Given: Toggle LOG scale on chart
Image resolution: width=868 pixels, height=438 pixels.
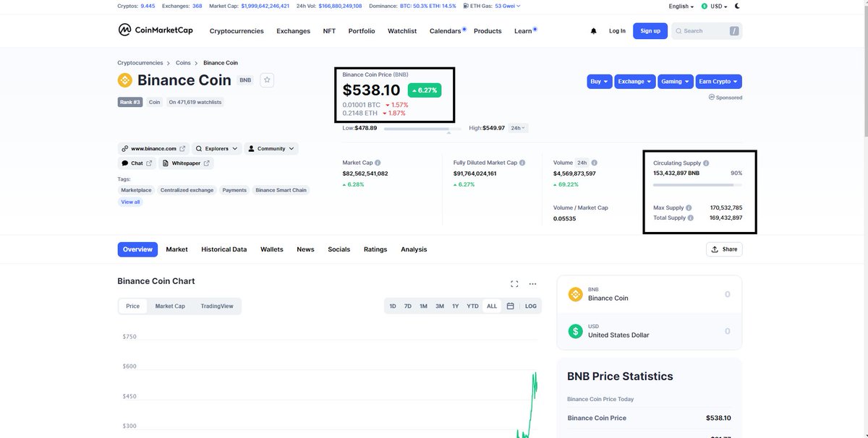Looking at the screenshot, I should tap(531, 306).
